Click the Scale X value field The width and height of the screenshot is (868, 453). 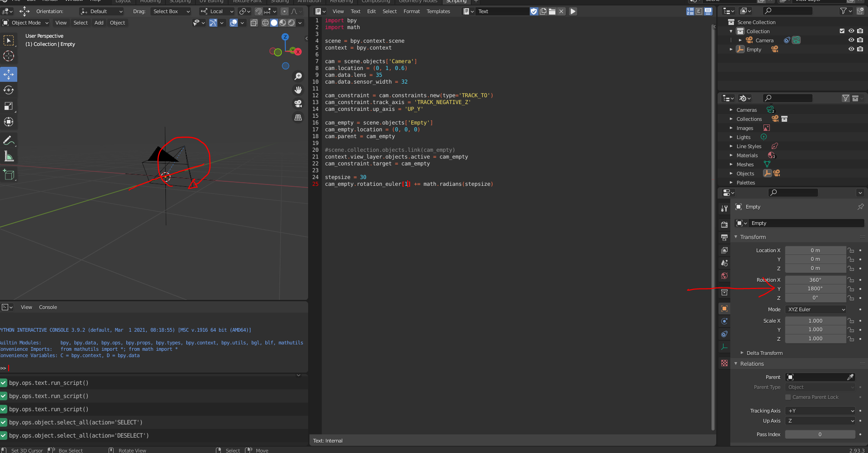pos(815,321)
